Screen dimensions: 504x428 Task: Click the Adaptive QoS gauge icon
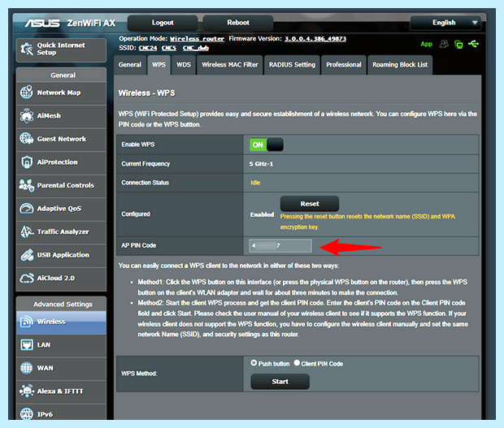pos(26,209)
